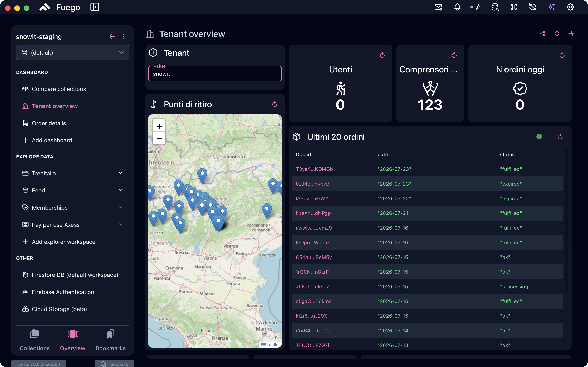This screenshot has width=588, height=367.
Task: Toggle the activity monitor pulse icon
Action: (476, 7)
